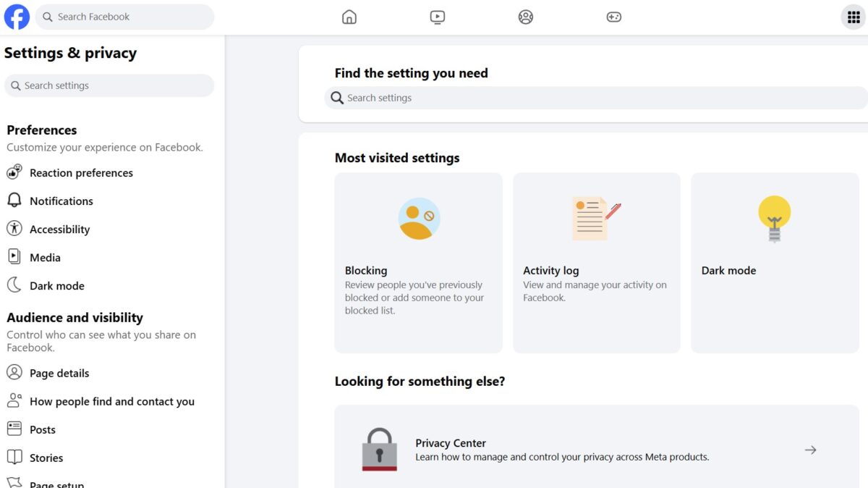The width and height of the screenshot is (868, 488).
Task: View your Activity log
Action: point(596,262)
